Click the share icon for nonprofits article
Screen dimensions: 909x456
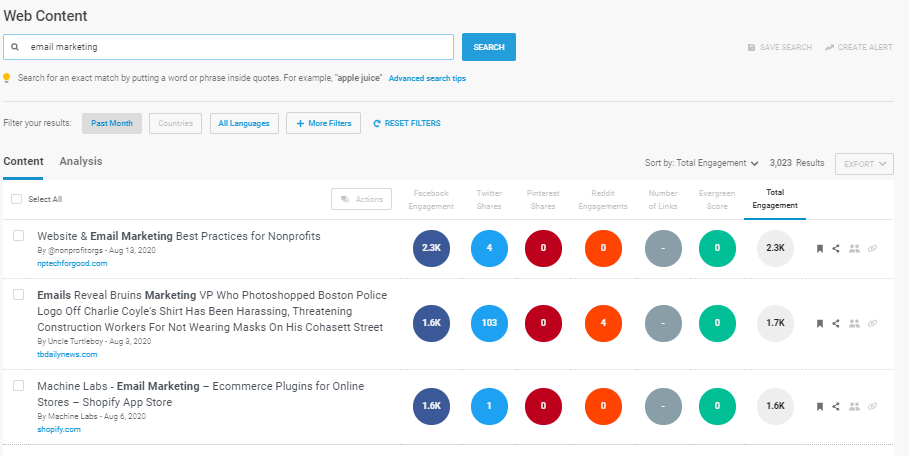[x=836, y=248]
